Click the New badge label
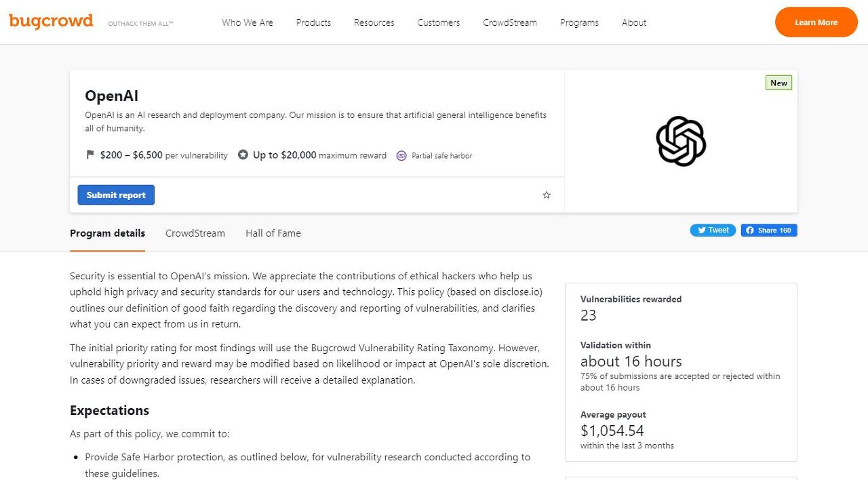 [x=778, y=83]
